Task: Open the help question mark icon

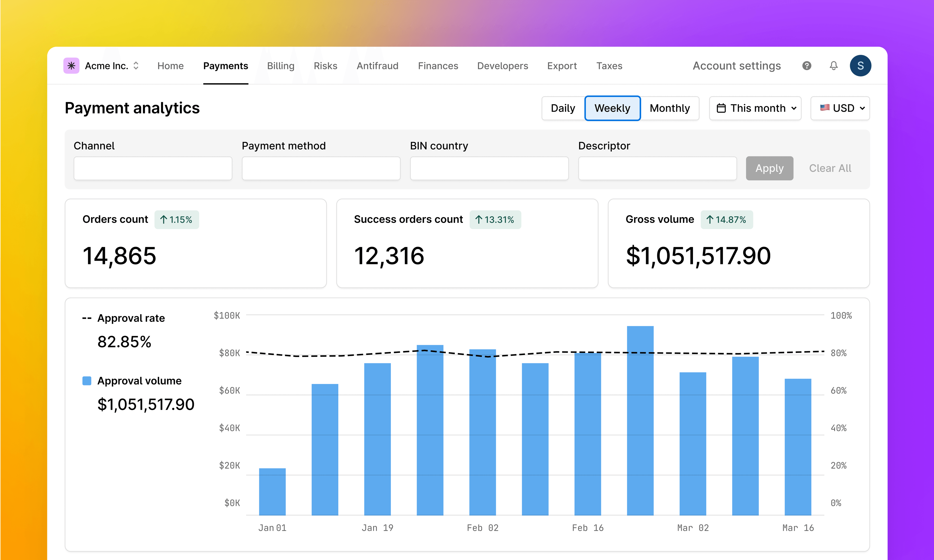Action: click(x=806, y=66)
